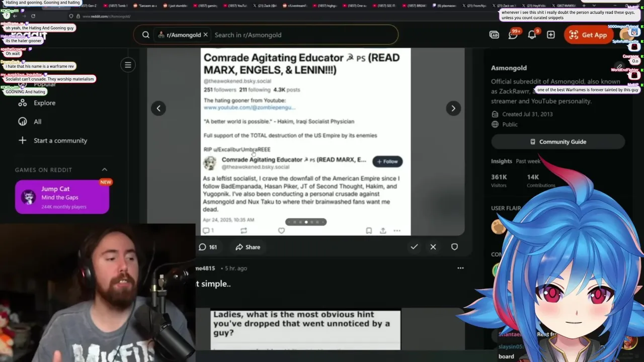Open the Reddit advertise icon

pos(494,35)
